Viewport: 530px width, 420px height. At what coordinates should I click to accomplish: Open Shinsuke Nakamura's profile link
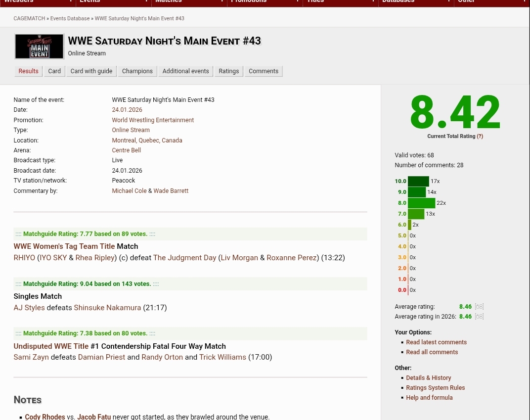tap(107, 308)
